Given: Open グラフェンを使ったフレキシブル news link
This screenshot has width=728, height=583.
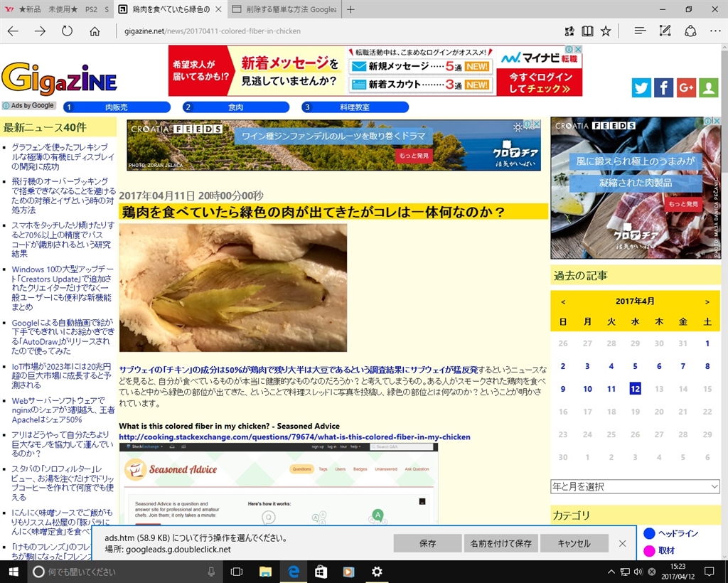Looking at the screenshot, I should 63,157.
